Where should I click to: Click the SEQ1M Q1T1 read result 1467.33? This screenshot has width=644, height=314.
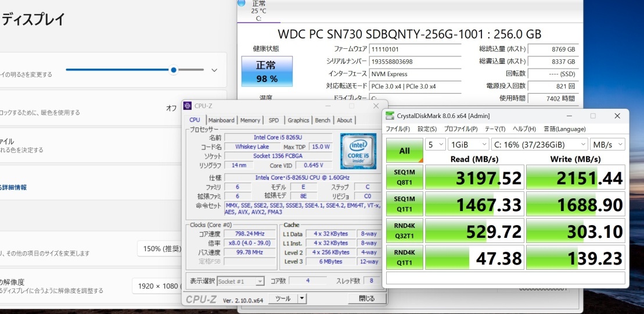475,204
